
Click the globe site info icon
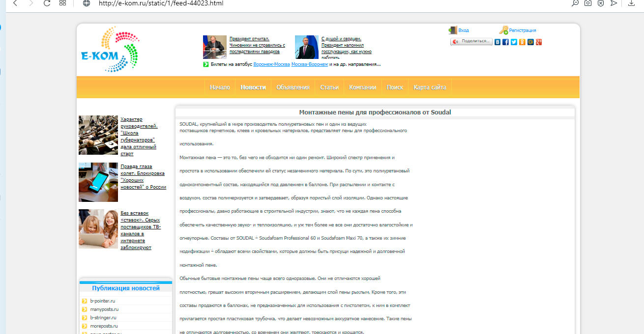click(87, 3)
